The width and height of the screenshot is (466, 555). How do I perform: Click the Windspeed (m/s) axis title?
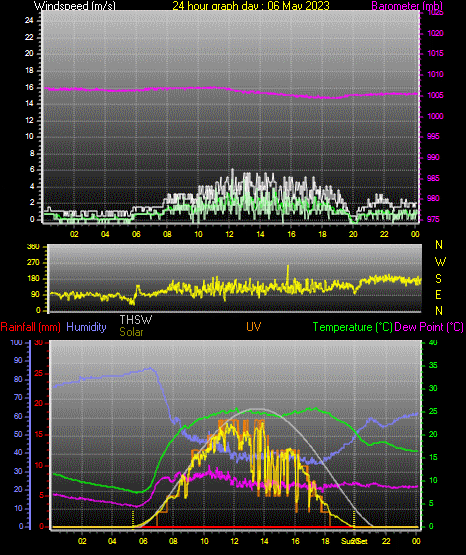pos(75,6)
